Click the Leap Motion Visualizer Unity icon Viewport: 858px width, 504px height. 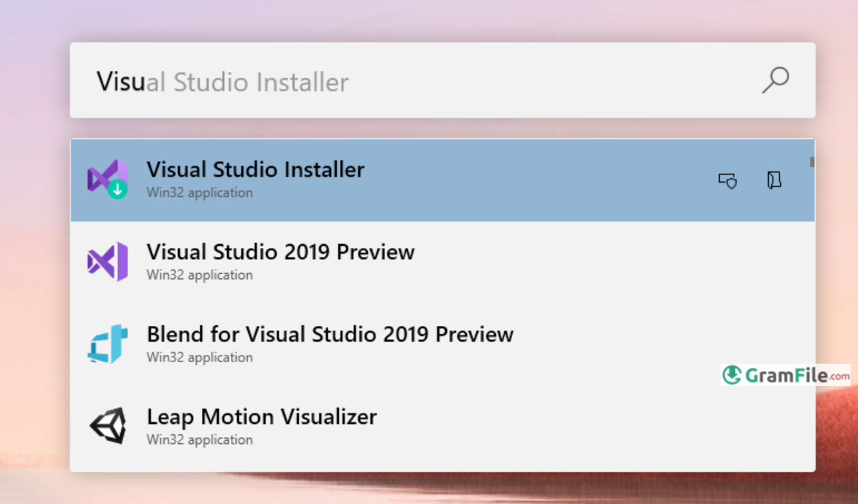click(x=108, y=426)
